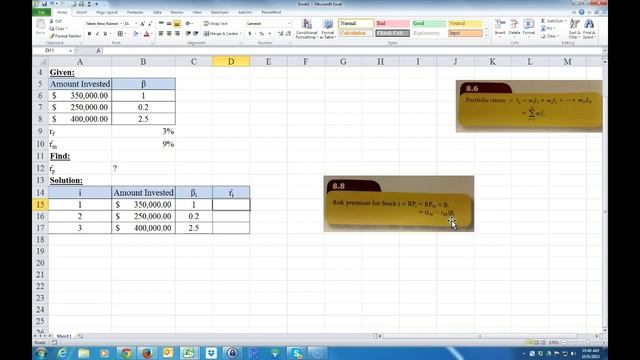Open Google Chrome from taskbar

click(126, 353)
